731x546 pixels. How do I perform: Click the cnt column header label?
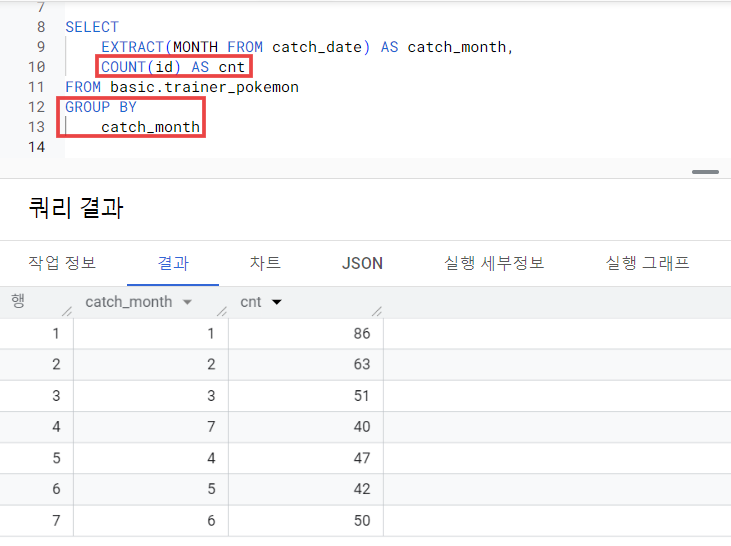(x=250, y=302)
